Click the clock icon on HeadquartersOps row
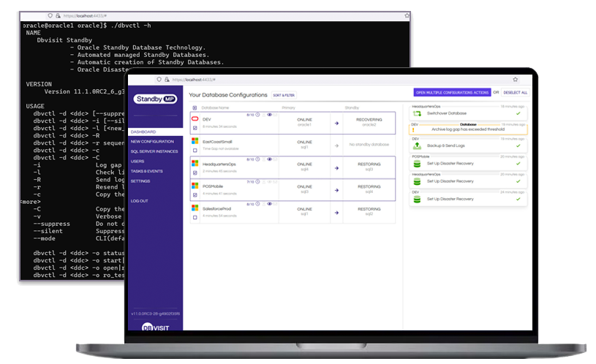The image size is (596, 364). coord(257,159)
